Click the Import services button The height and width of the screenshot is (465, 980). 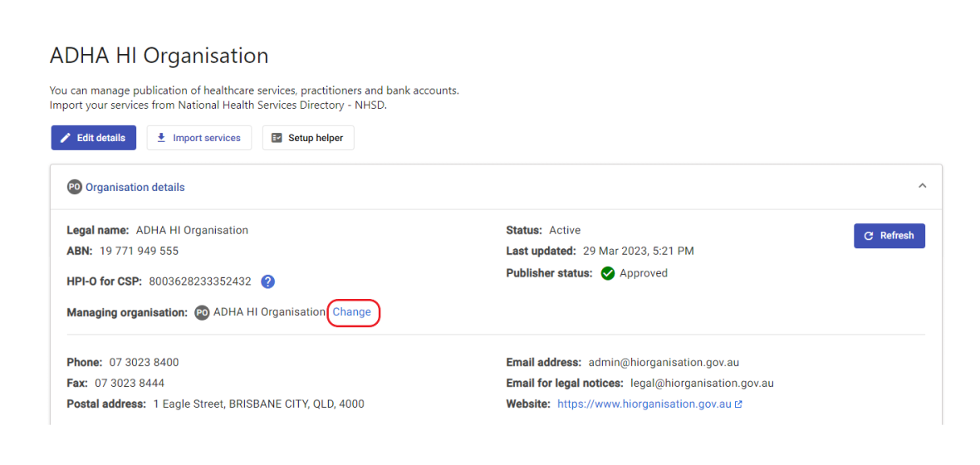[198, 138]
